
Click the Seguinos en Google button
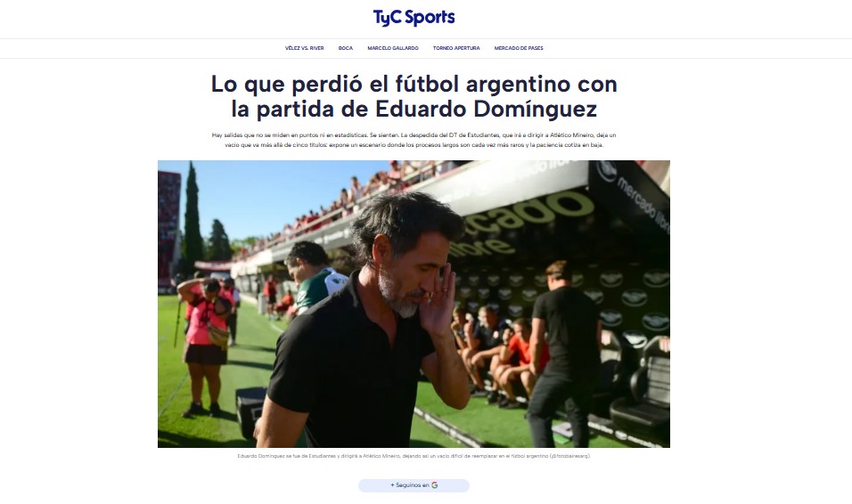coord(414,485)
